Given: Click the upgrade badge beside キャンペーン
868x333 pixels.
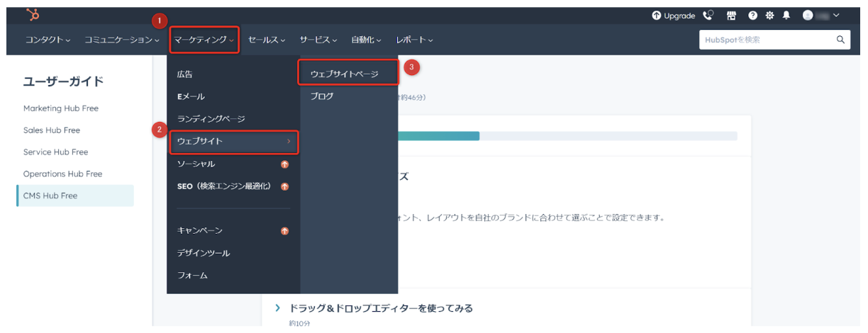Looking at the screenshot, I should click(x=284, y=231).
